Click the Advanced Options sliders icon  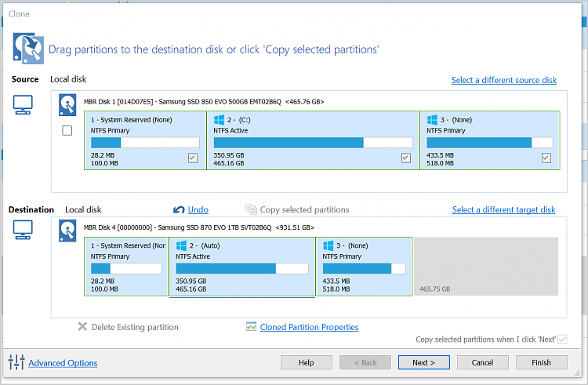(x=16, y=362)
